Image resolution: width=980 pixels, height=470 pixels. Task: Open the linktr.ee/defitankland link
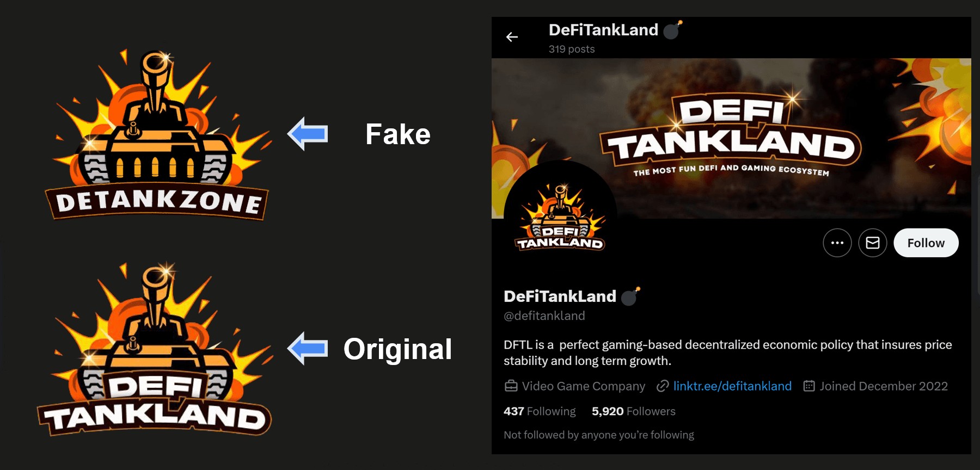click(x=732, y=386)
